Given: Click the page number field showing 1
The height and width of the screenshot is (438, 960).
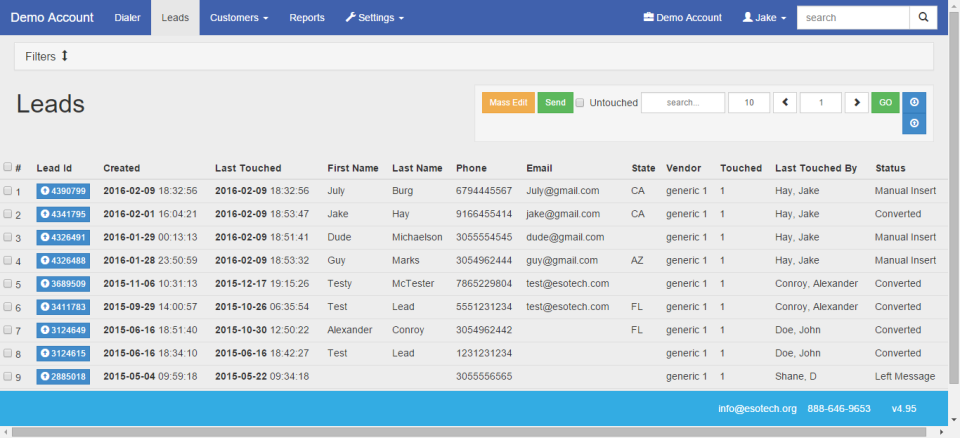Looking at the screenshot, I should click(x=820, y=103).
